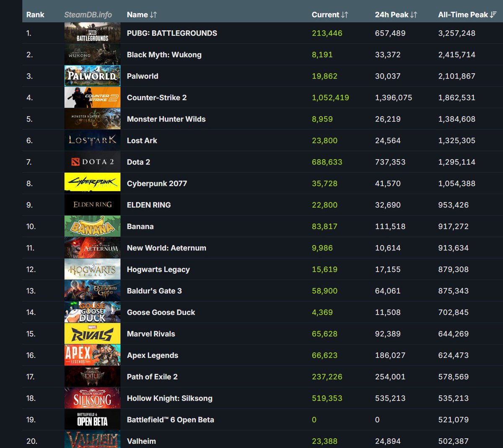The height and width of the screenshot is (448, 503).
Task: Click the PUBG: BATTLEGROUNDS game thumbnail
Action: click(x=92, y=33)
